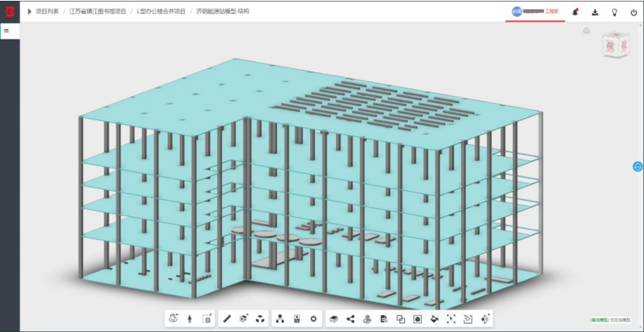Click the layers stack icon
644x332 pixels.
334,319
